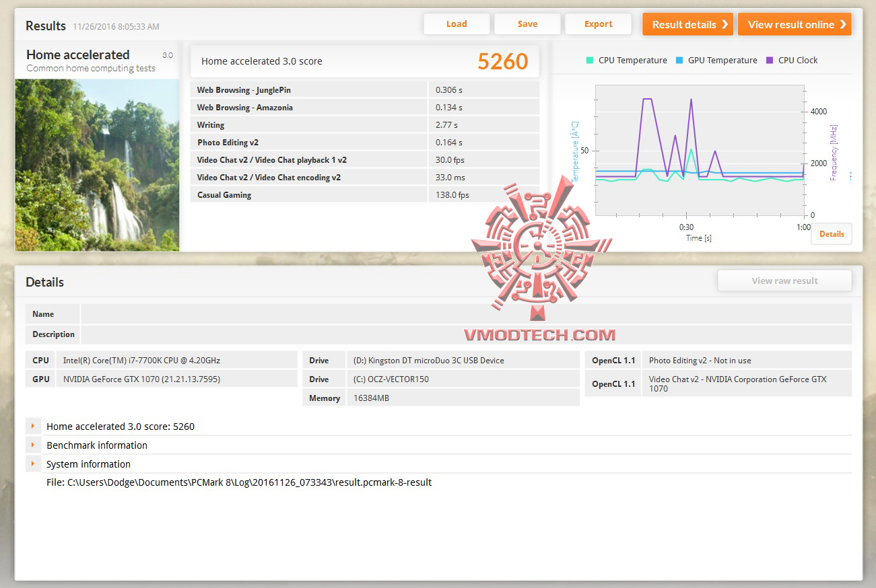This screenshot has width=876, height=588.
Task: Export the benchmark result
Action: [x=598, y=24]
